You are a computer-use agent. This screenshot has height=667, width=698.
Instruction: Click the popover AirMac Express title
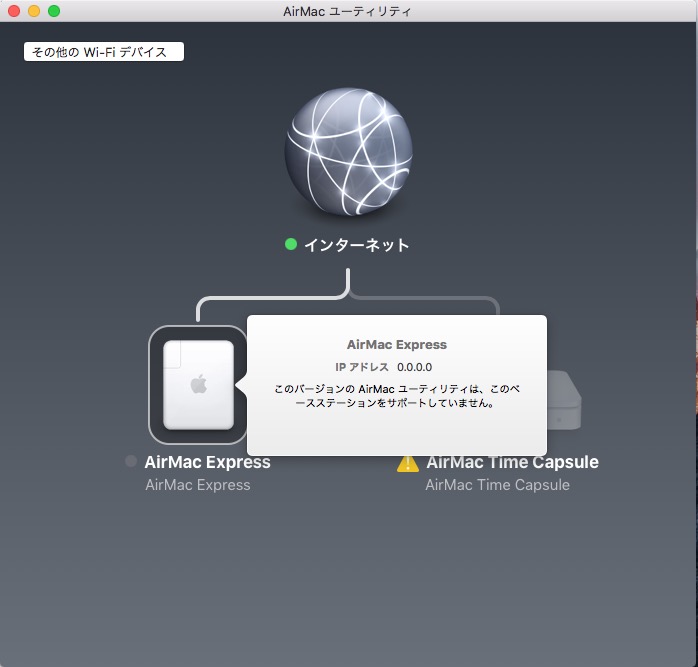(x=397, y=345)
